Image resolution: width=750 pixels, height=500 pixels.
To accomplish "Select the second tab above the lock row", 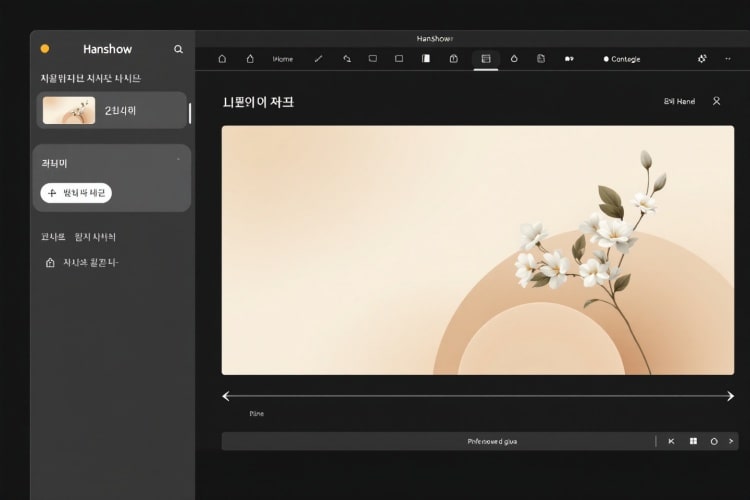I will (x=95, y=237).
